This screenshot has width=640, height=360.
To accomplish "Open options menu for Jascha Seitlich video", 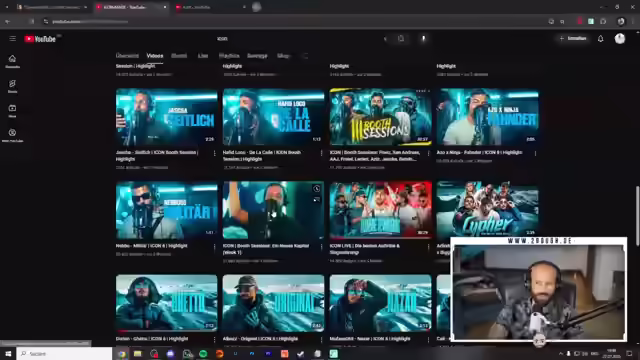I will [x=215, y=153].
